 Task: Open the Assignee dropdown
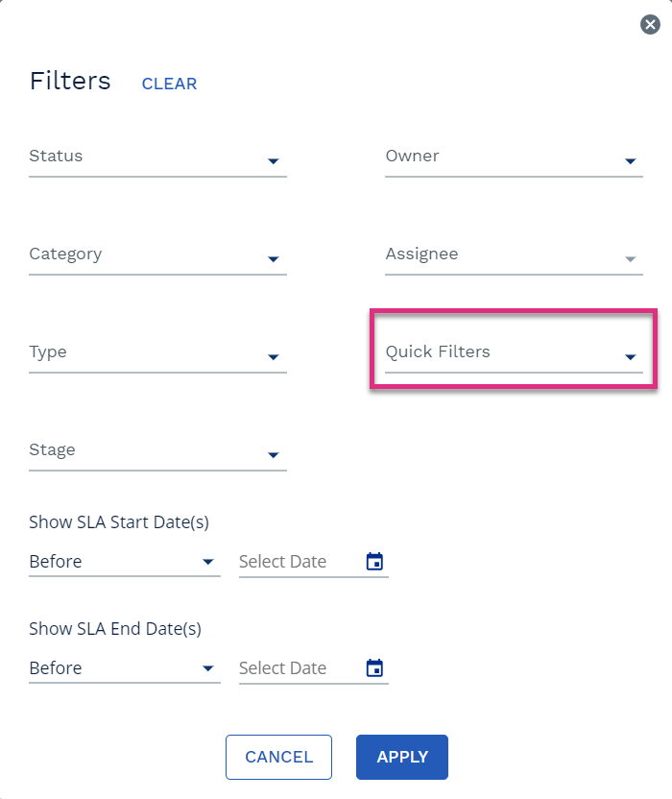click(514, 254)
